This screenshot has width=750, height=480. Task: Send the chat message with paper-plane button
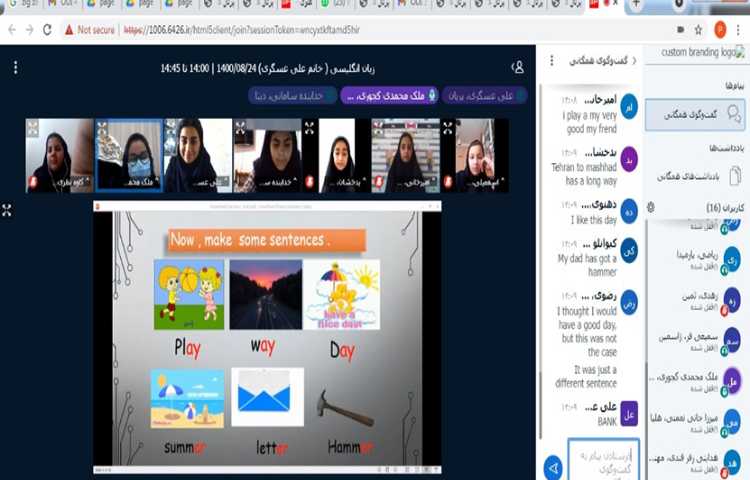[x=553, y=468]
